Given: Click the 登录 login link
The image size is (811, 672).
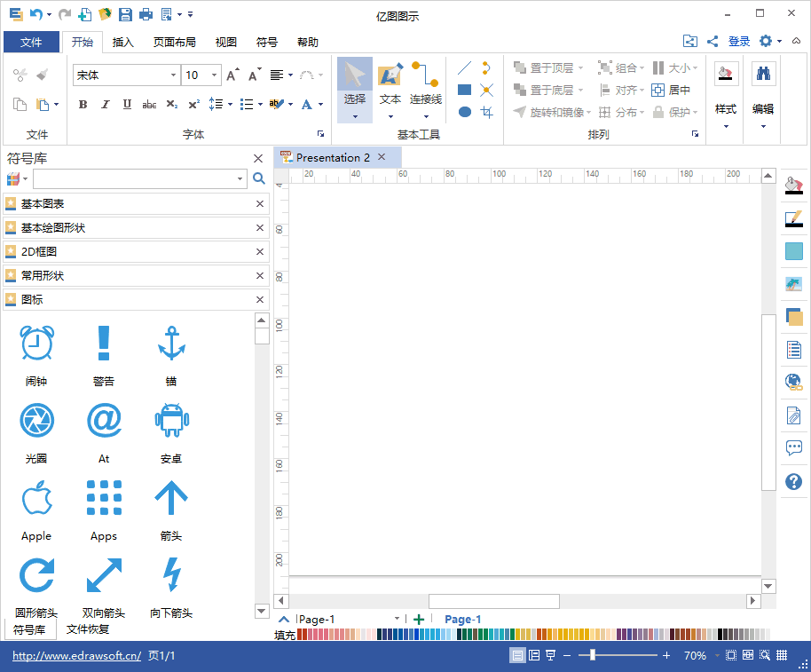Looking at the screenshot, I should 739,42.
